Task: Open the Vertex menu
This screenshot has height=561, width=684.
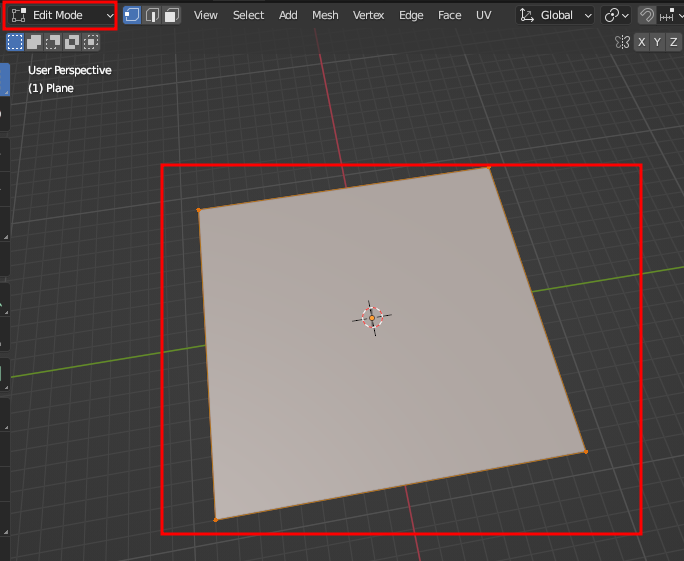Action: click(368, 15)
